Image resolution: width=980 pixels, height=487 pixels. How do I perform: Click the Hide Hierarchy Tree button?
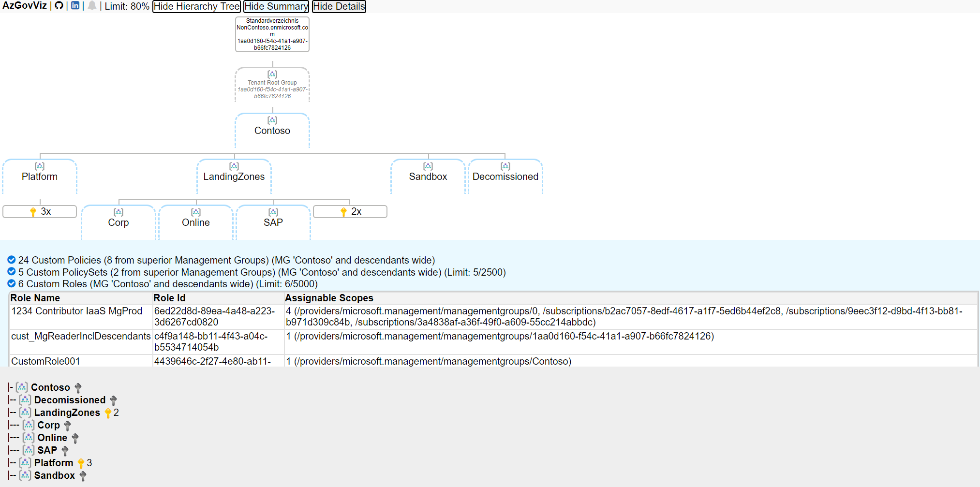[x=196, y=6]
